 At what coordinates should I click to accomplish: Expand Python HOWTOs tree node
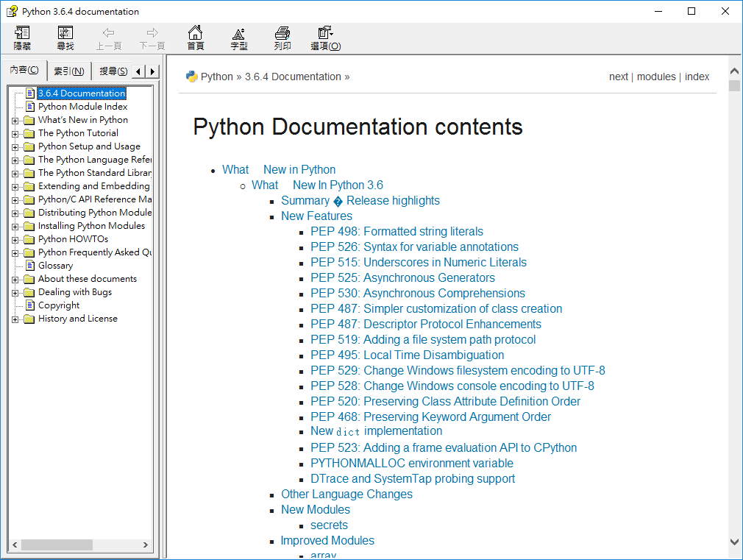tap(15, 240)
